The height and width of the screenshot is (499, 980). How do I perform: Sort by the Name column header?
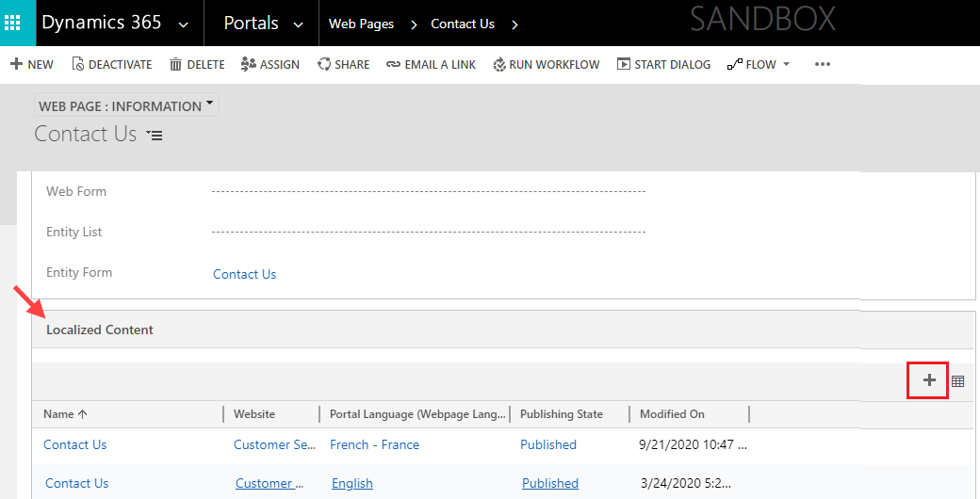(65, 414)
